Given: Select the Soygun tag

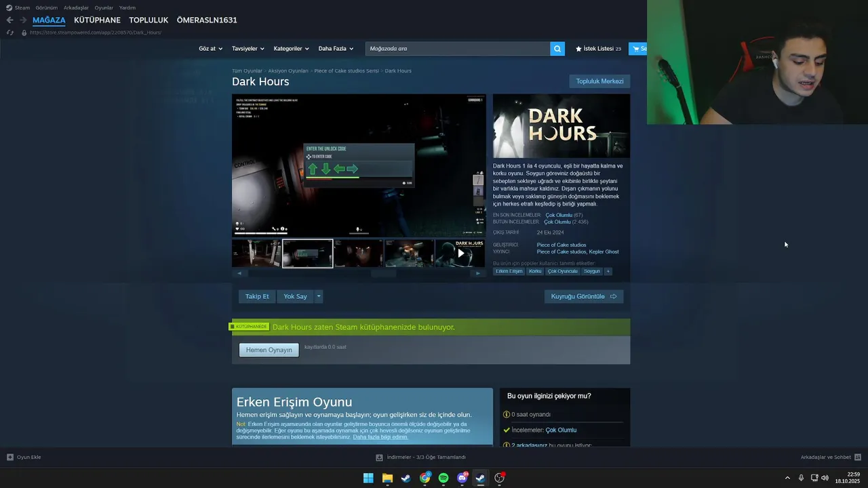Looking at the screenshot, I should click(592, 271).
